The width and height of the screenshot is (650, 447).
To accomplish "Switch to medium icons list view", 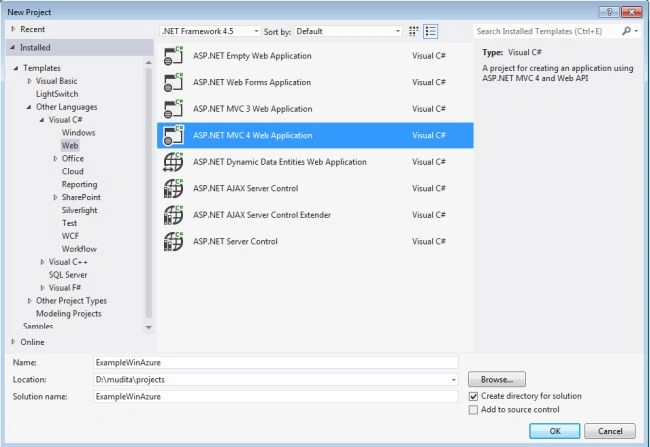I will click(431, 32).
